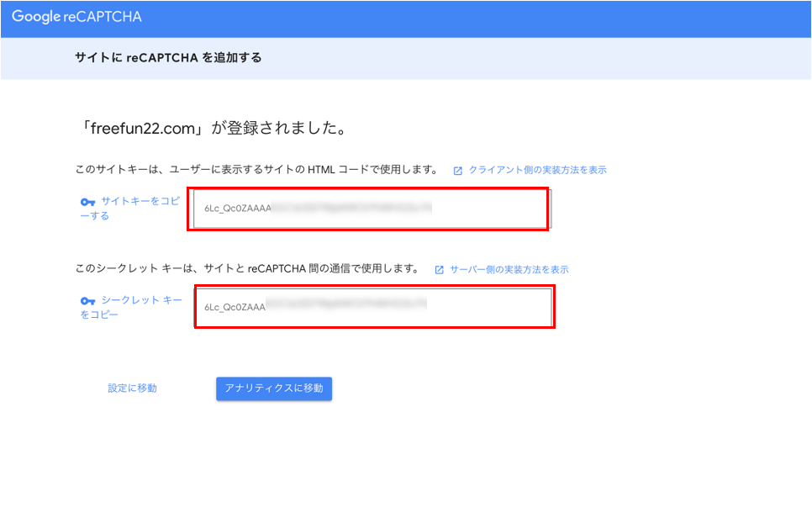Image resolution: width=812 pixels, height=518 pixels.
Task: Select the secret key text field
Action: 373,308
